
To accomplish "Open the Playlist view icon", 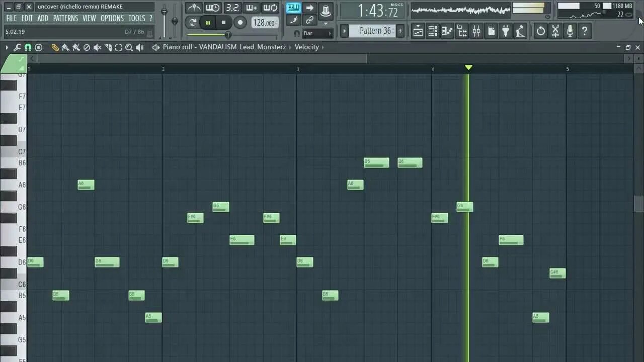I will pyautogui.click(x=418, y=31).
